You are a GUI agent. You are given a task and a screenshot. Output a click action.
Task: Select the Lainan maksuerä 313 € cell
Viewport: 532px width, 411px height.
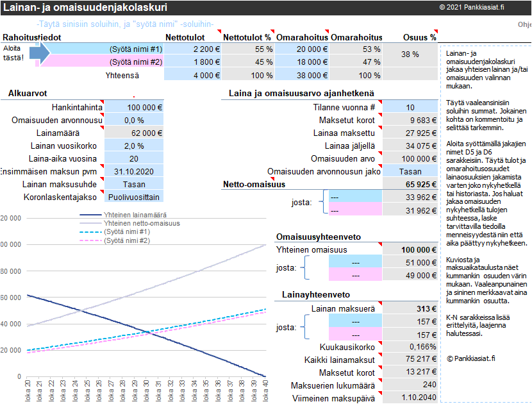click(x=410, y=308)
